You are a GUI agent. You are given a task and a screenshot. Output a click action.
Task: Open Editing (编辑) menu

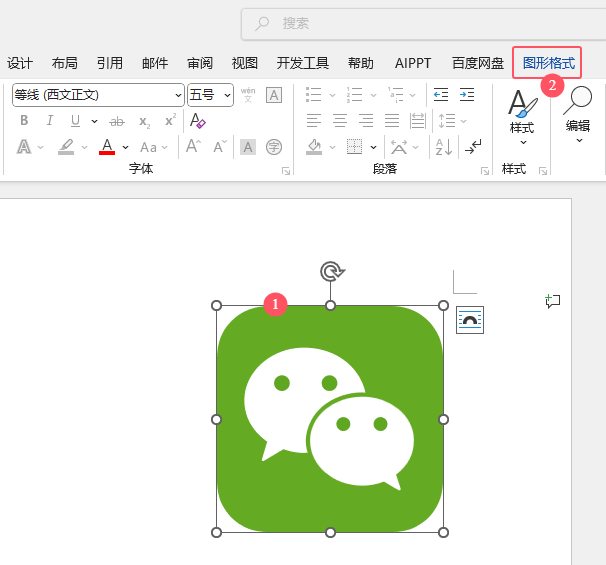pos(578,115)
